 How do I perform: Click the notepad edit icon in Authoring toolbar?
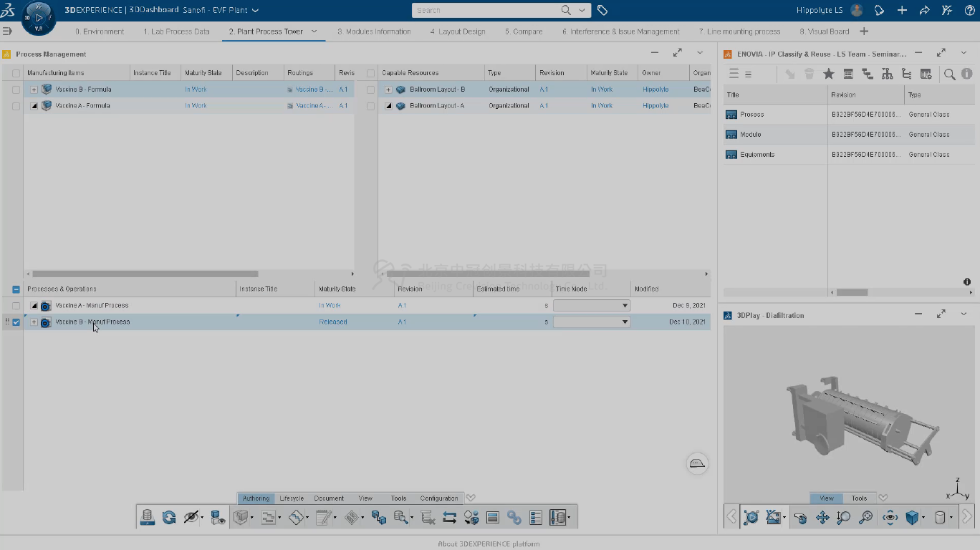click(x=324, y=517)
